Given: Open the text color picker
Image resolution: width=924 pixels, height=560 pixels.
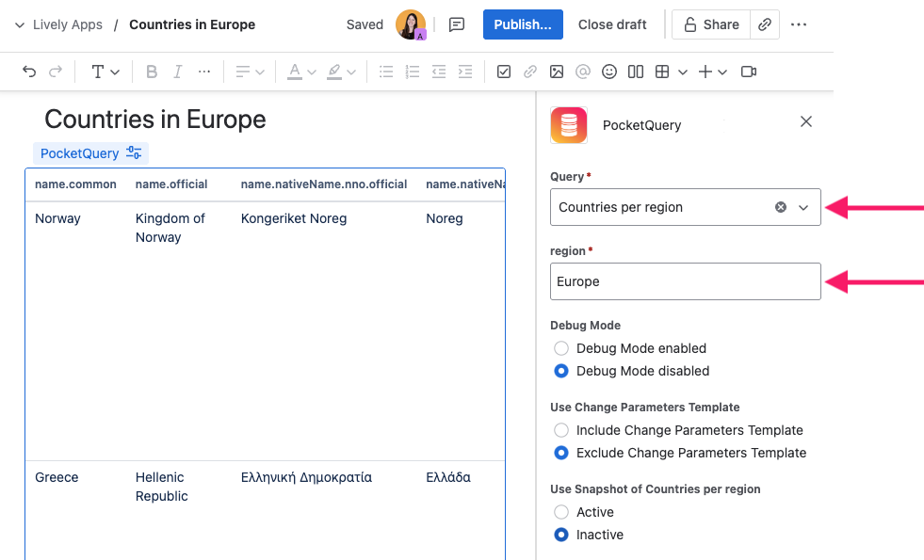Looking at the screenshot, I should tap(300, 71).
